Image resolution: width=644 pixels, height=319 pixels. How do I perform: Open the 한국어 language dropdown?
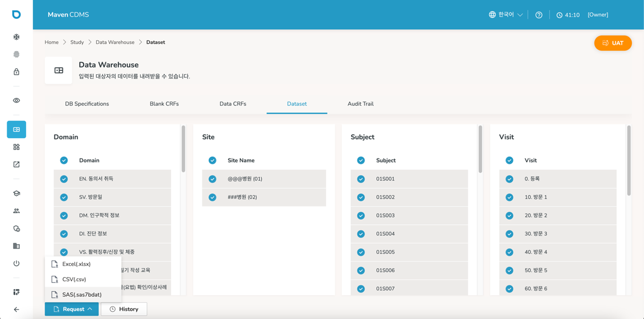pos(506,15)
